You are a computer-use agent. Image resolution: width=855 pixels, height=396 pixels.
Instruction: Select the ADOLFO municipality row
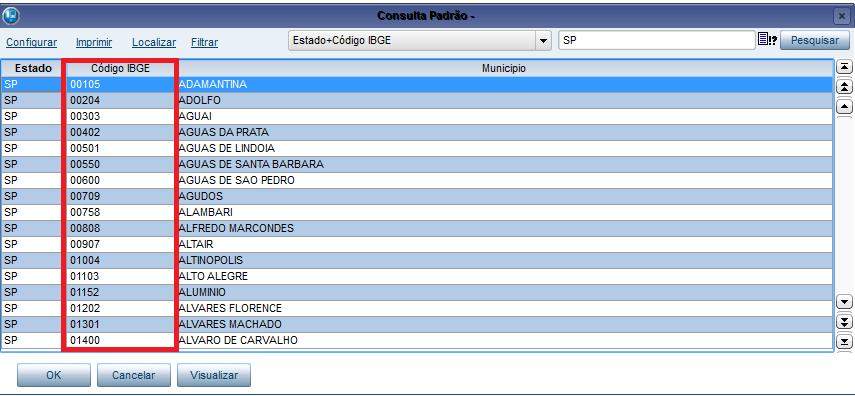pos(417,100)
